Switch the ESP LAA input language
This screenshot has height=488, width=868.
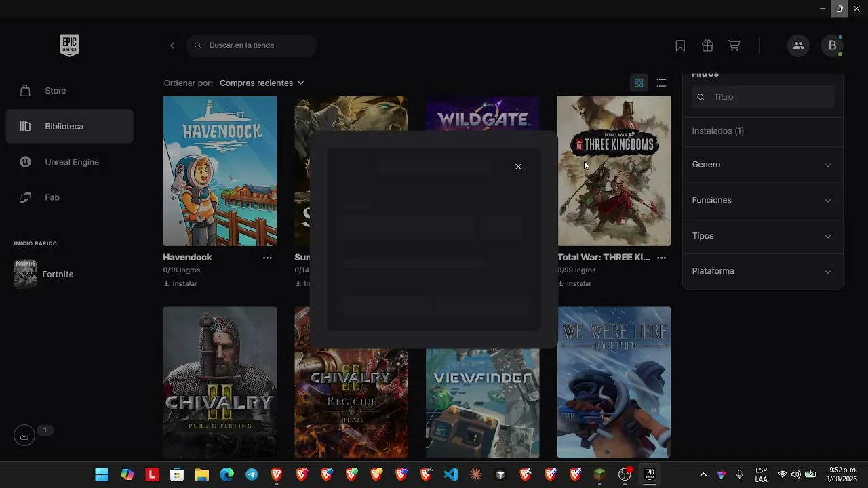762,474
